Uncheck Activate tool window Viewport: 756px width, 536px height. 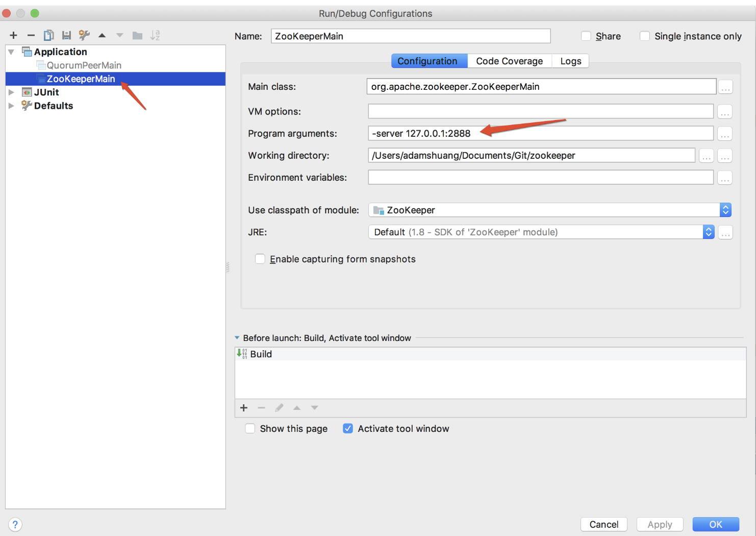(x=348, y=429)
